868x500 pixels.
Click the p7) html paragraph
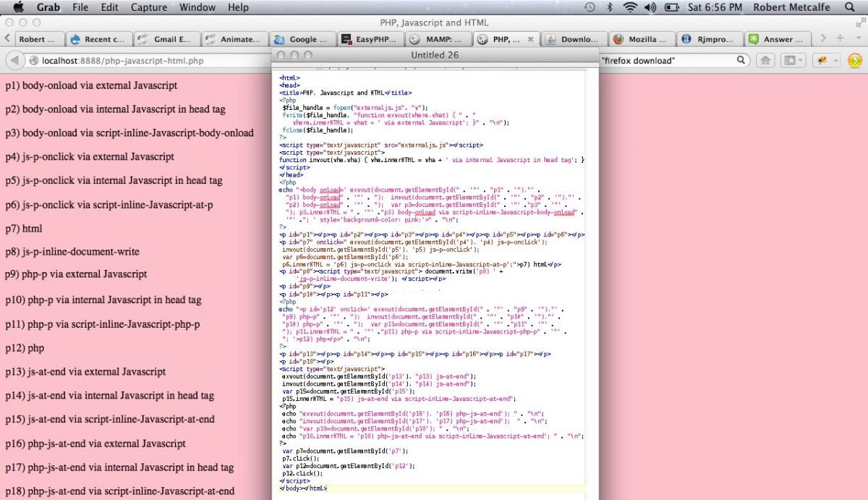pyautogui.click(x=24, y=229)
